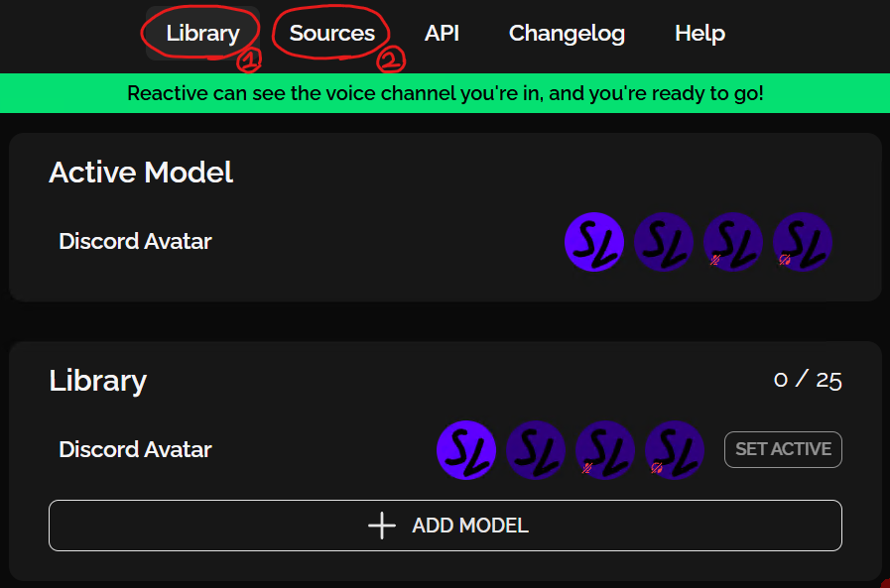Click the 0 / 25 model counter
The width and height of the screenshot is (890, 588).
(808, 380)
